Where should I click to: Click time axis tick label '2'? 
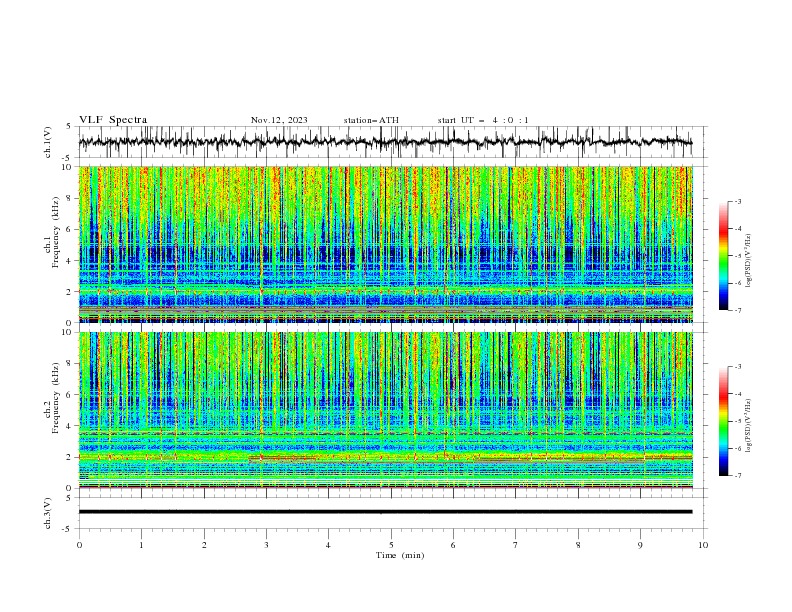pos(204,545)
